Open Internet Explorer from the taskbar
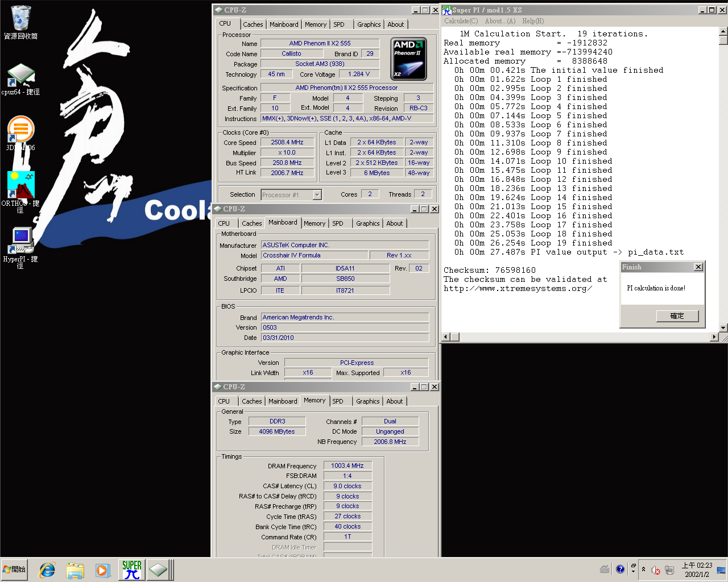This screenshot has height=582, width=728. (x=47, y=569)
